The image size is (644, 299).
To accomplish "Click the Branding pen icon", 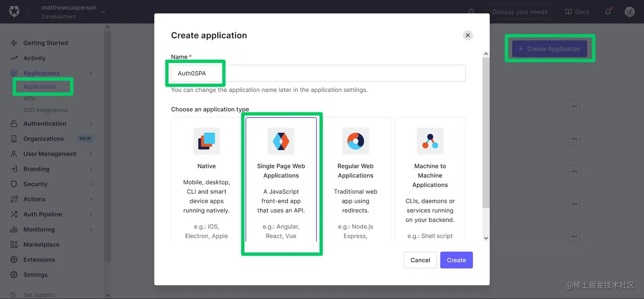I will (14, 169).
